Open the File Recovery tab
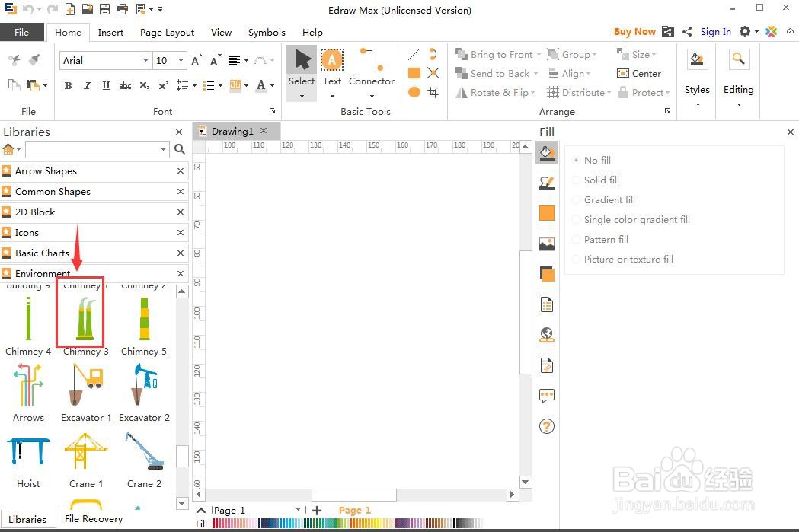 pyautogui.click(x=93, y=519)
